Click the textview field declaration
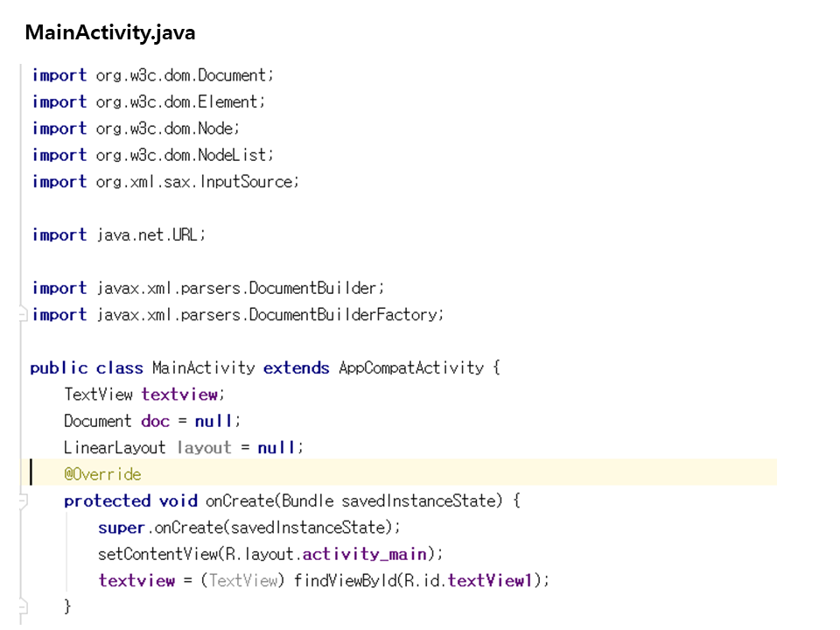The height and width of the screenshot is (630, 840). (182, 395)
